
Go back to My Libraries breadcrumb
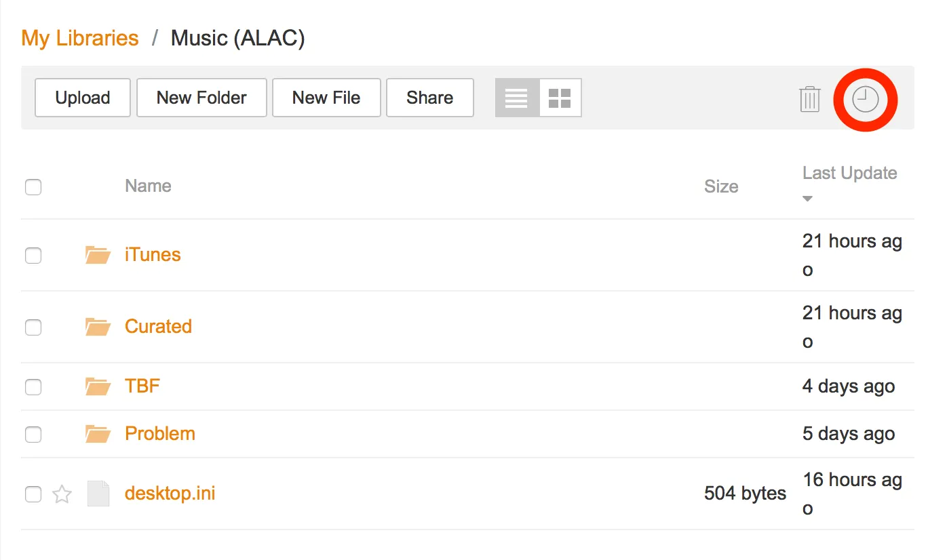click(x=80, y=38)
